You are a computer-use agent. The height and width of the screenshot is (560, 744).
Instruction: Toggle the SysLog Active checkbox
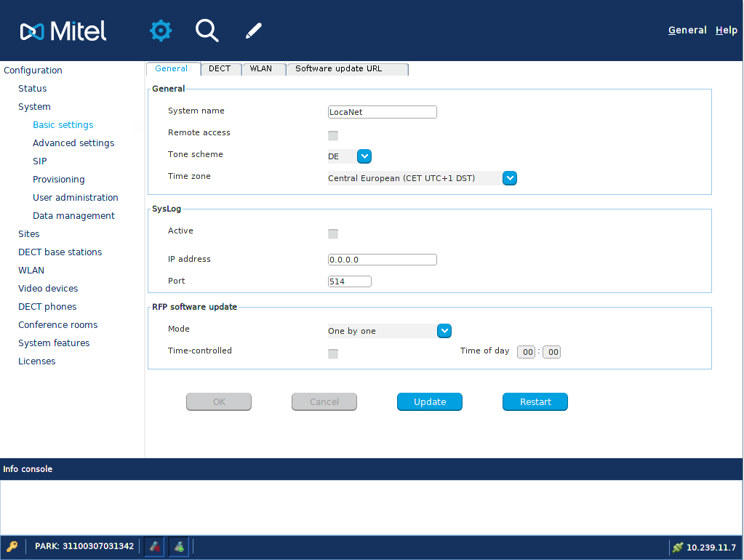tap(333, 233)
